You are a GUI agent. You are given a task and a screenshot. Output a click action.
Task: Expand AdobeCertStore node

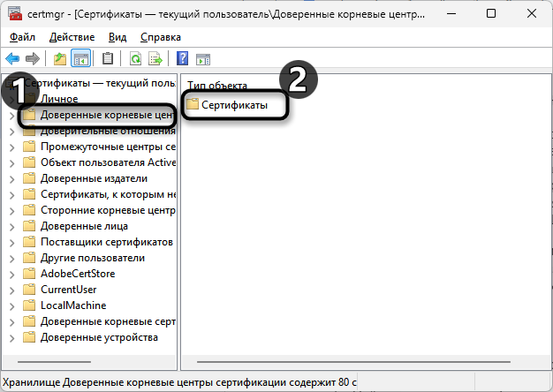point(11,275)
